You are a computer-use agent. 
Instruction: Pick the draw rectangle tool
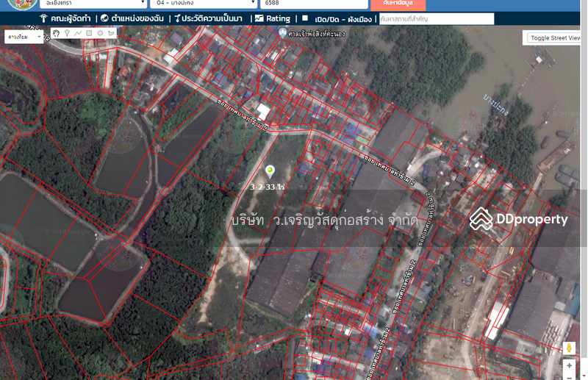coord(89,33)
